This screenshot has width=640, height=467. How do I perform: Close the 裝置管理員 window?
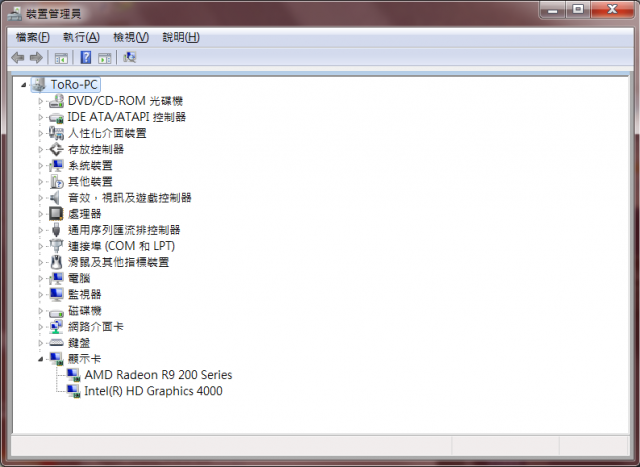(612, 10)
